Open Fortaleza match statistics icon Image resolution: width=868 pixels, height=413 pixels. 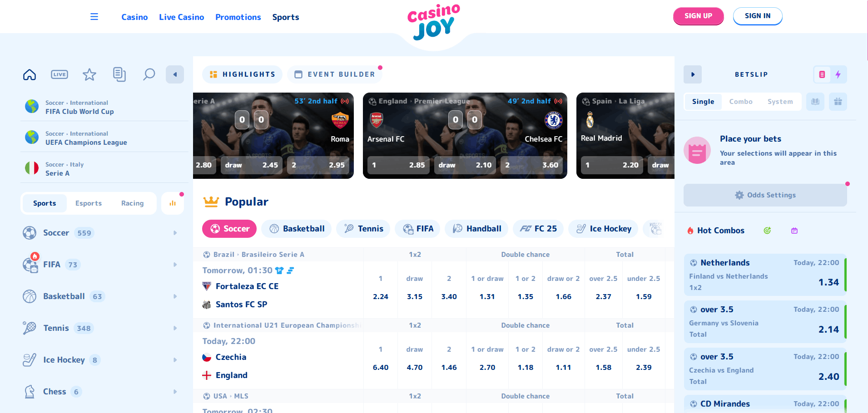291,270
